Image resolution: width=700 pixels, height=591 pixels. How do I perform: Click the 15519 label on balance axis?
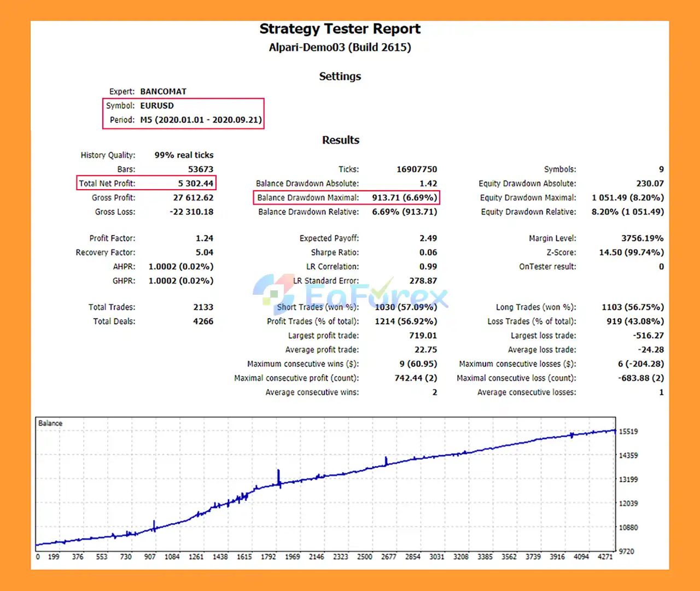[x=628, y=431]
